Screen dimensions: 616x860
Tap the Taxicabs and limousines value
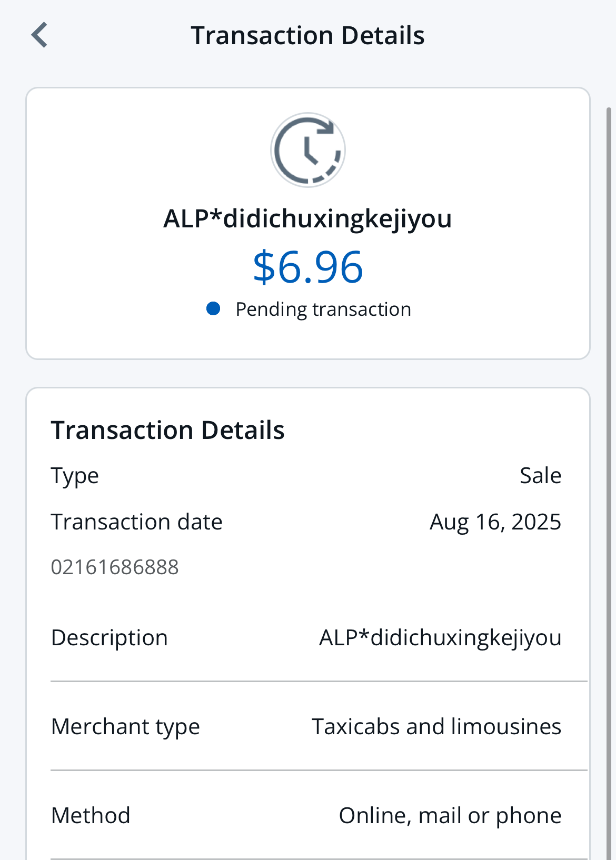click(436, 727)
